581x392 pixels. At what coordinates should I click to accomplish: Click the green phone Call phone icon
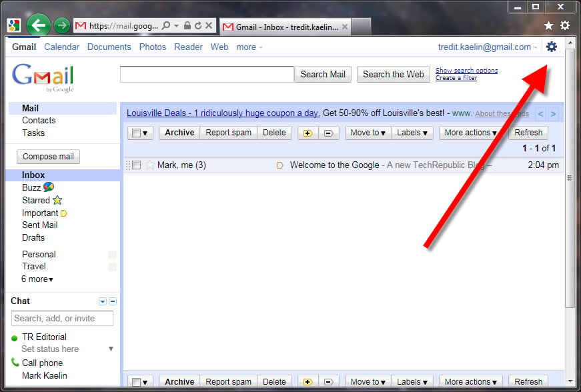pyautogui.click(x=15, y=362)
